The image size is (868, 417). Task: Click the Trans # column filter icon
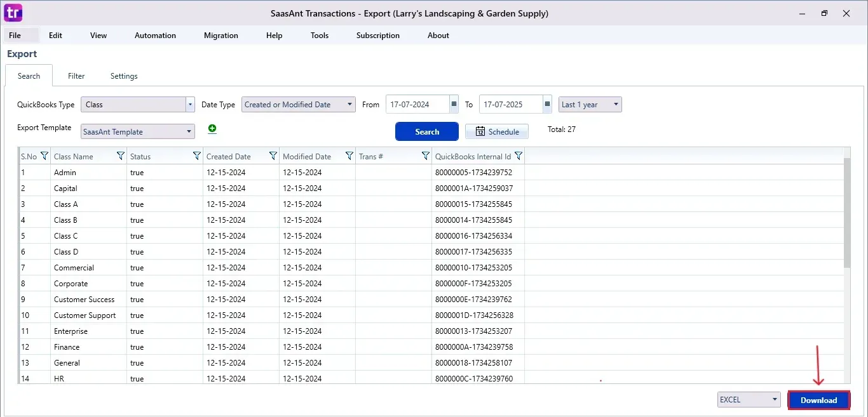426,156
